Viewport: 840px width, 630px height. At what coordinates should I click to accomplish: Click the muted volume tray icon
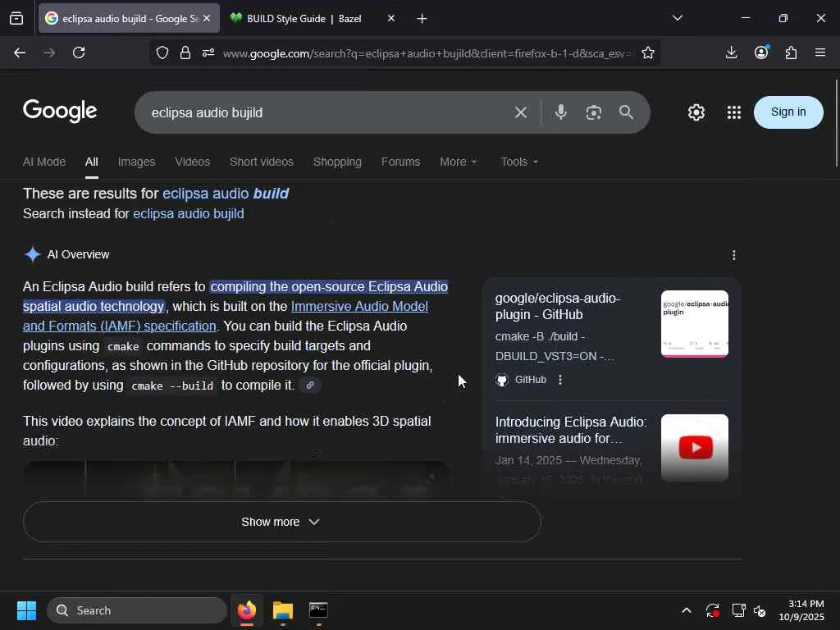tap(760, 610)
